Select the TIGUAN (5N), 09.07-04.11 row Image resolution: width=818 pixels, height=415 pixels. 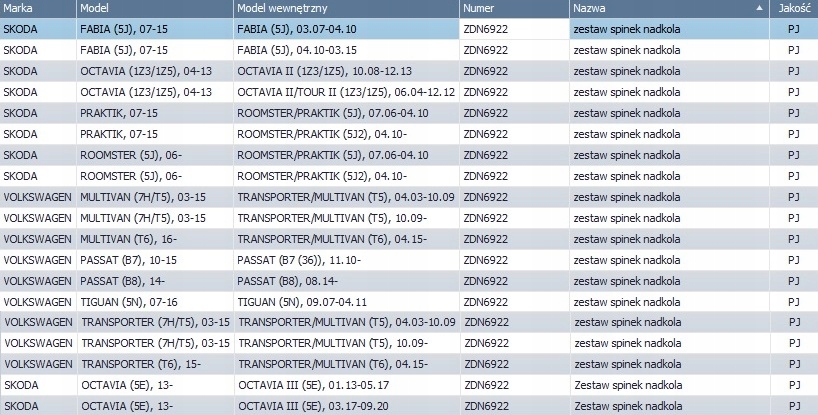coord(302,302)
